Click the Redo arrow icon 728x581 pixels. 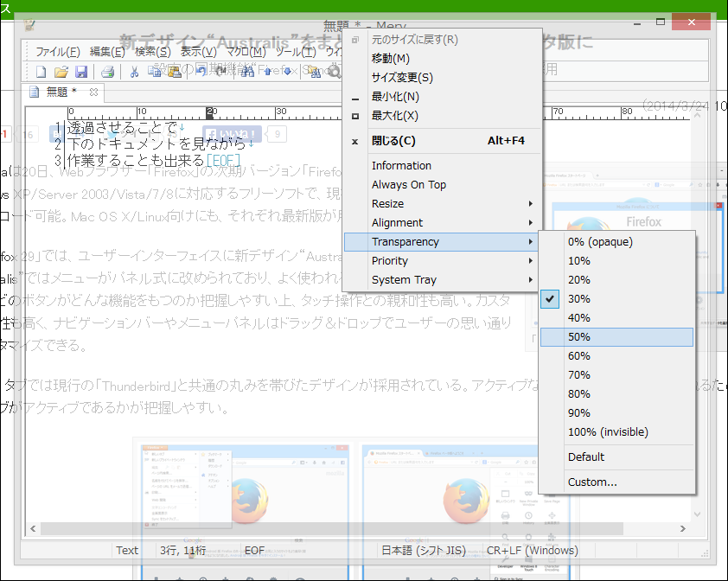point(221,71)
